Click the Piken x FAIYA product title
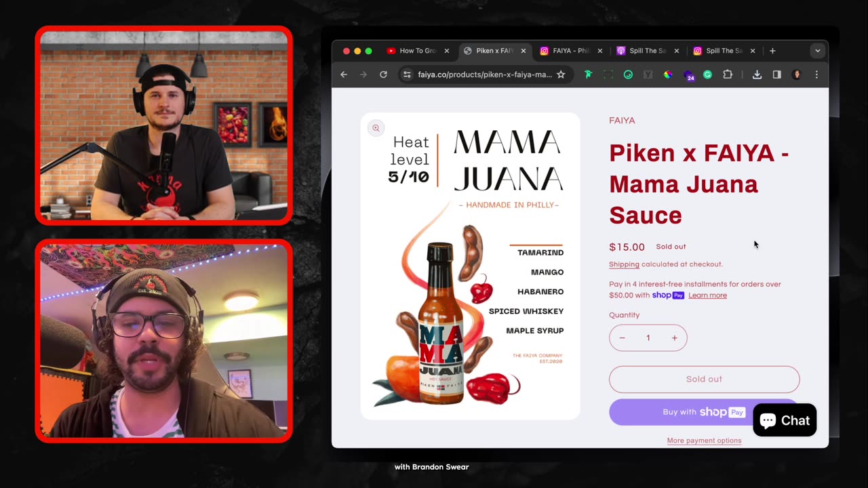Image resolution: width=868 pixels, height=488 pixels. coord(698,184)
